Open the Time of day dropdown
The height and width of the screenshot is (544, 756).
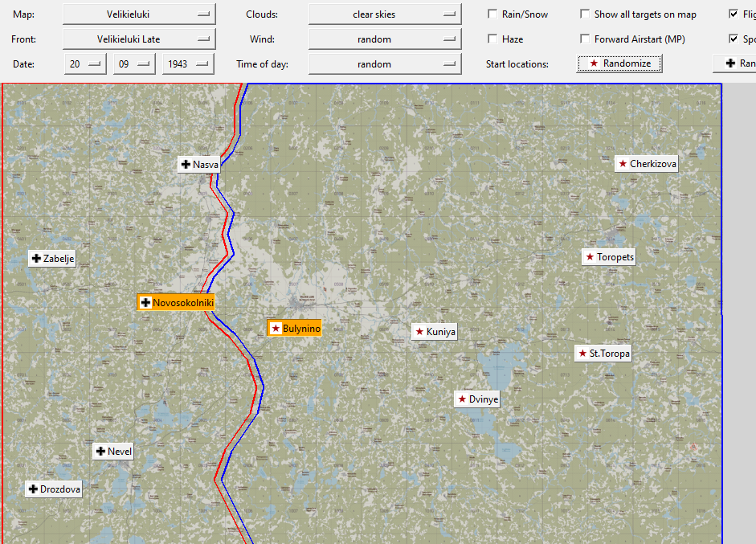[385, 63]
